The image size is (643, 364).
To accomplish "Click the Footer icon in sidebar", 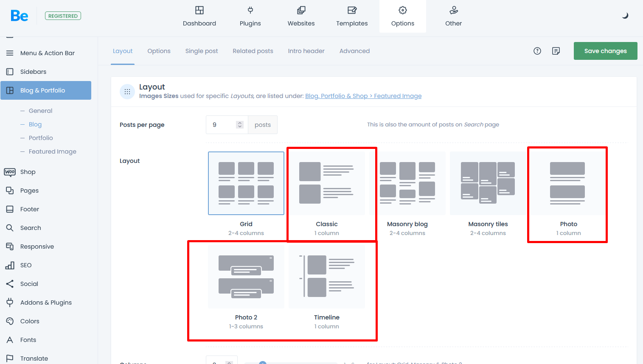I will click(10, 209).
